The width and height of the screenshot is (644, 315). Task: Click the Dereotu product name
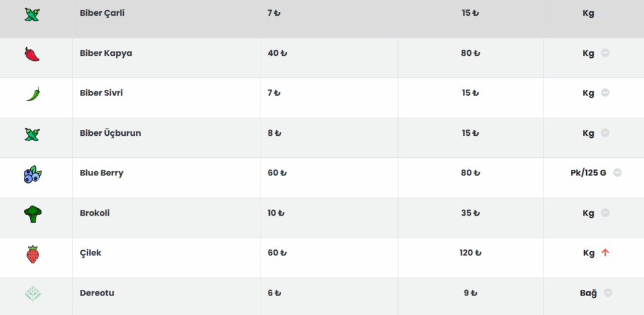tap(97, 293)
